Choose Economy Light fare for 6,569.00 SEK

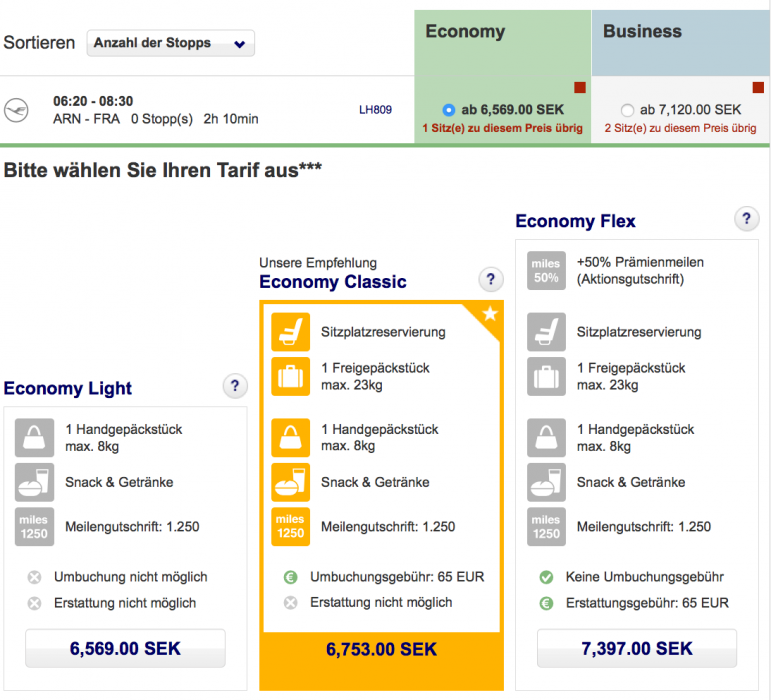125,648
